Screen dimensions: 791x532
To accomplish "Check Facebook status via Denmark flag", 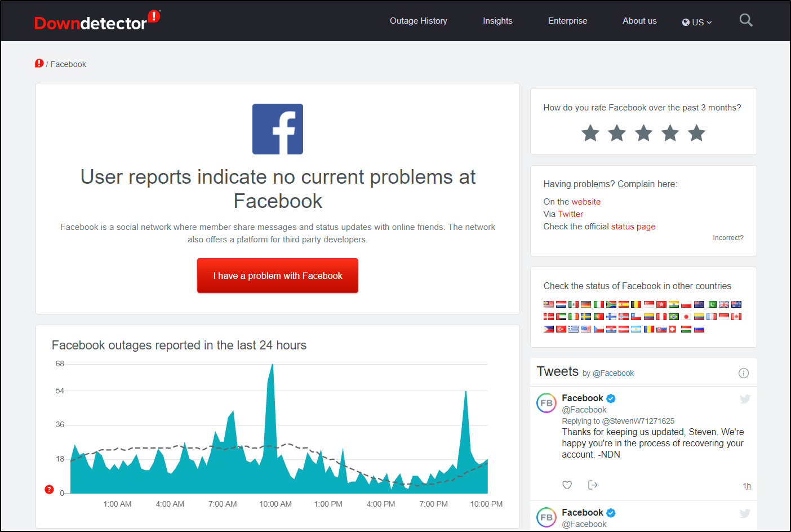I will point(549,317).
